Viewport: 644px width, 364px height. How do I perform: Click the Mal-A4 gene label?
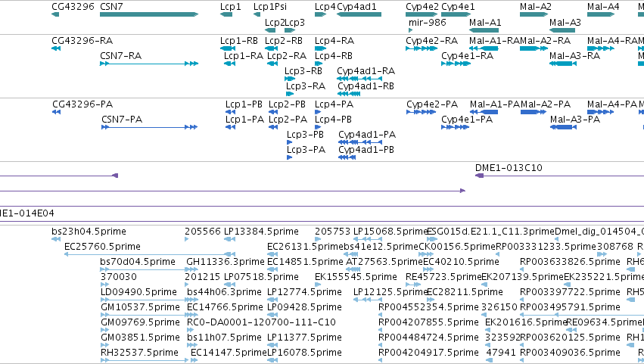pos(603,7)
